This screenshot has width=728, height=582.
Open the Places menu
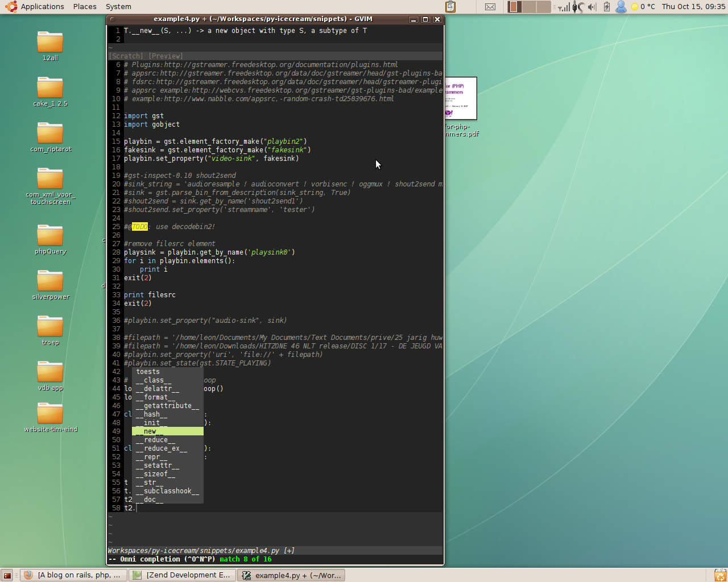click(x=85, y=7)
